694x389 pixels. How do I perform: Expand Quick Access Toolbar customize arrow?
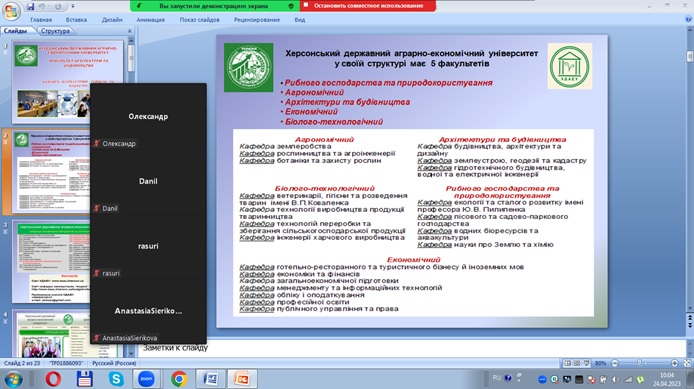73,7
